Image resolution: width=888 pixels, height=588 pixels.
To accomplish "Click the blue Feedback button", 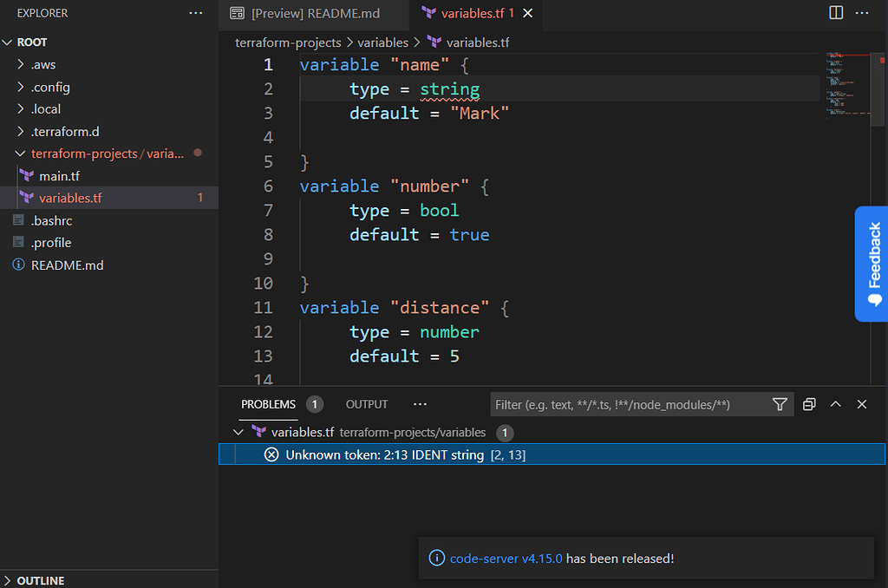I will (x=872, y=264).
